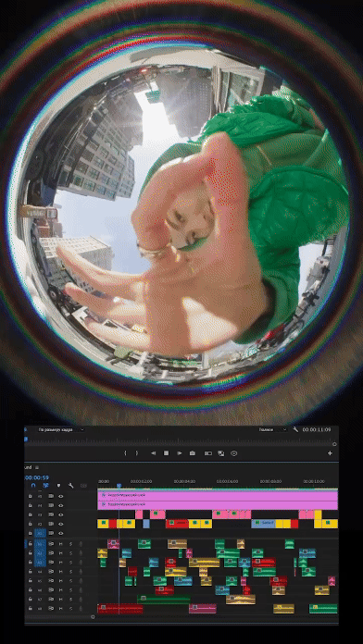Click the timeline playhead handle on ruler
Image resolution: width=363 pixels, height=644 pixels.
[x=119, y=486]
